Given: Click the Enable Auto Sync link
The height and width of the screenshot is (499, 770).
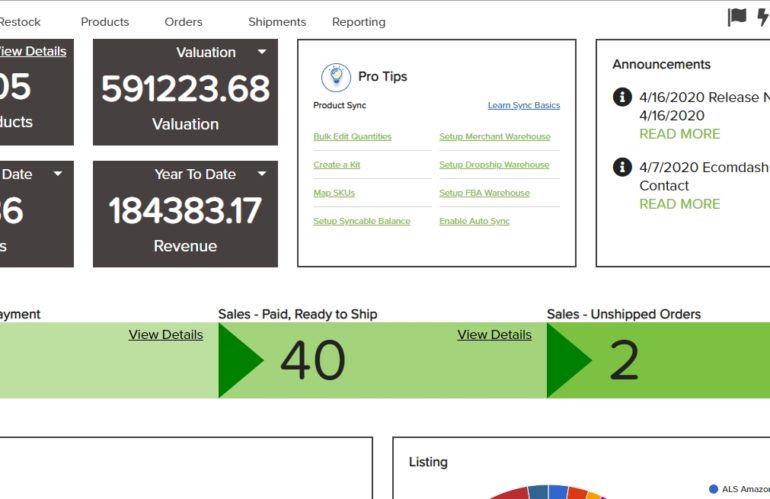Looking at the screenshot, I should pos(474,221).
